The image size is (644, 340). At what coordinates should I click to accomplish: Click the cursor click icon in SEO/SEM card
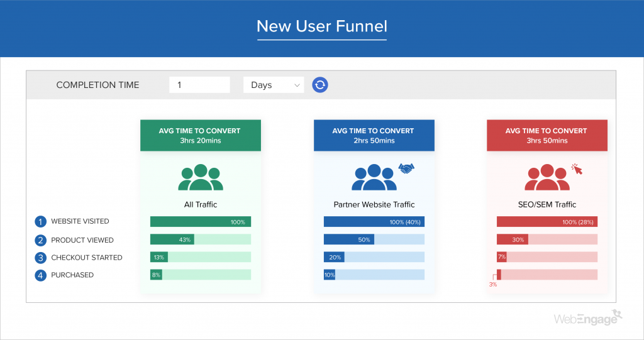[x=577, y=169]
